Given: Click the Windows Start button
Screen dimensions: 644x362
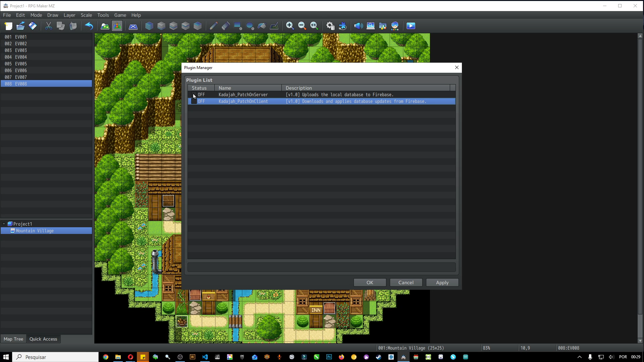Looking at the screenshot, I should [x=6, y=357].
